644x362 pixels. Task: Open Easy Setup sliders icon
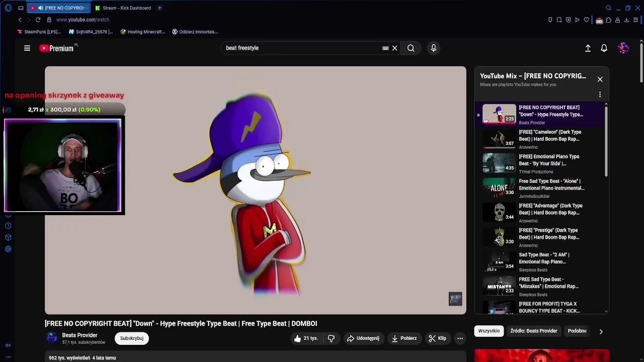click(636, 20)
